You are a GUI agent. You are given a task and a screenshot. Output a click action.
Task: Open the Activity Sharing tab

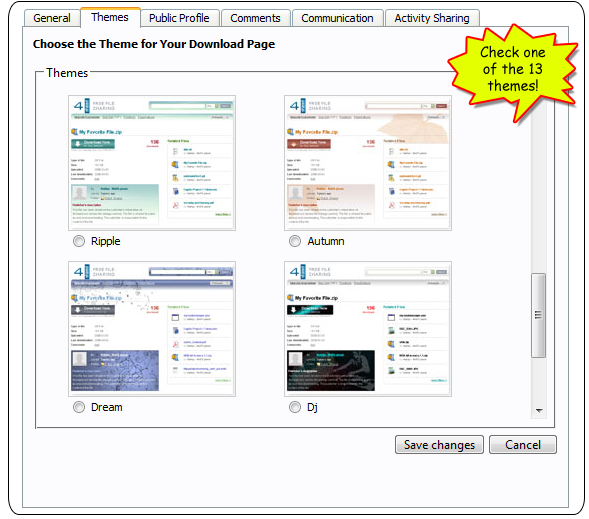click(432, 18)
